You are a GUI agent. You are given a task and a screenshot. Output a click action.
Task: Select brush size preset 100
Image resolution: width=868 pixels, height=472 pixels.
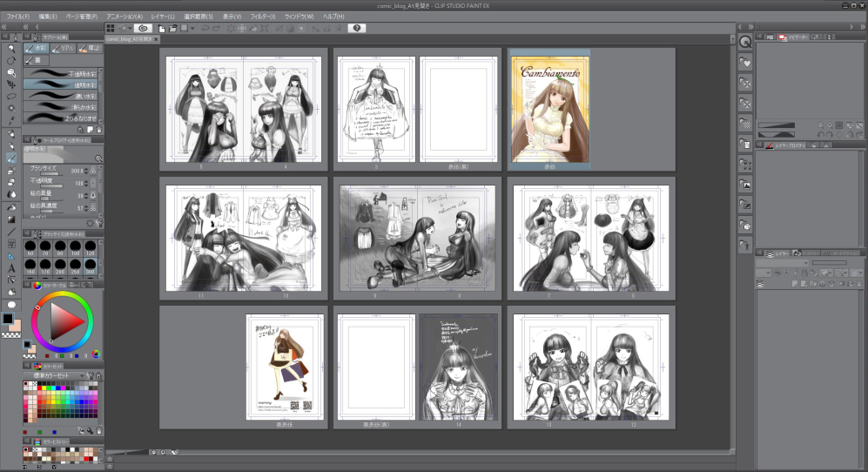[75, 247]
